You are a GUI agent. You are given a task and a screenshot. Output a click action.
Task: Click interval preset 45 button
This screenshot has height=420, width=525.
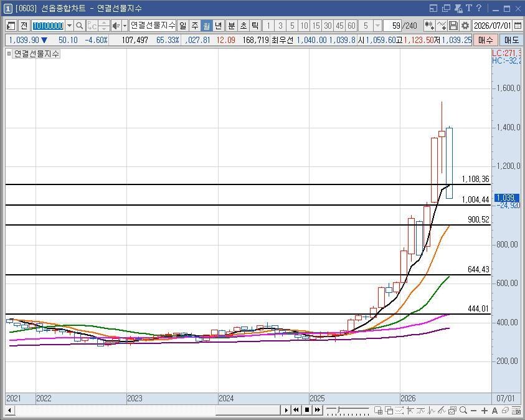coord(339,26)
